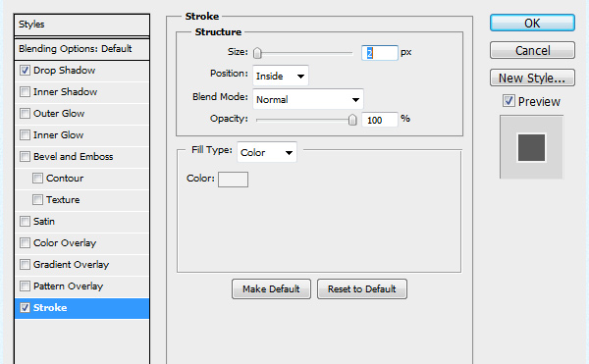This screenshot has width=589, height=364.
Task: Open the Blend Mode dropdown
Action: pos(308,99)
